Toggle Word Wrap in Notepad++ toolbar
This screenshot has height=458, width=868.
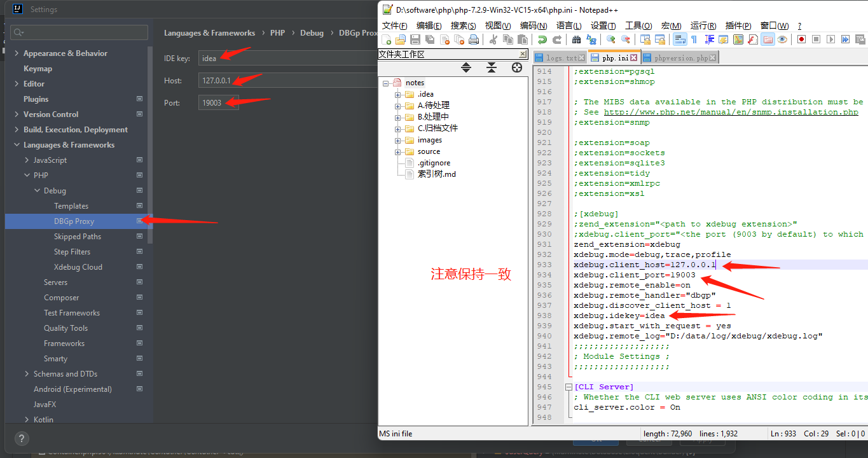pyautogui.click(x=680, y=39)
